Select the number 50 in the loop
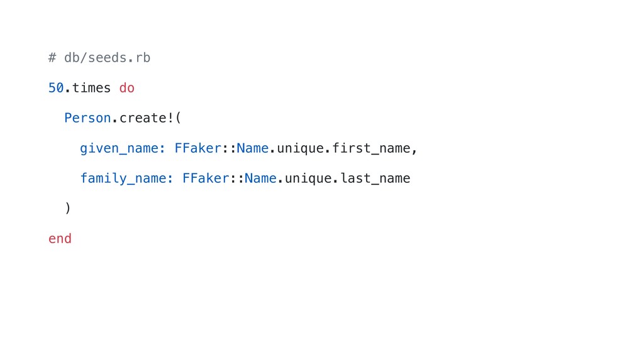This screenshot has height=362, width=644. 56,88
